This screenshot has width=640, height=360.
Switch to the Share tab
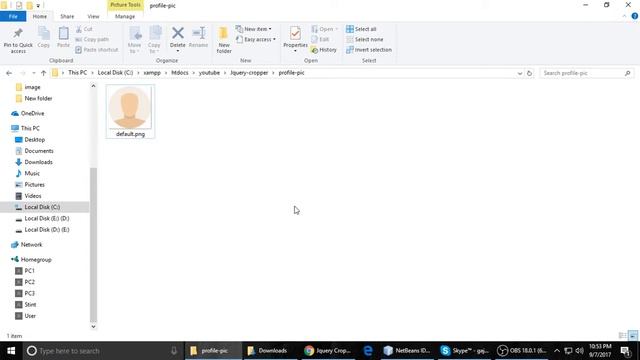click(67, 16)
